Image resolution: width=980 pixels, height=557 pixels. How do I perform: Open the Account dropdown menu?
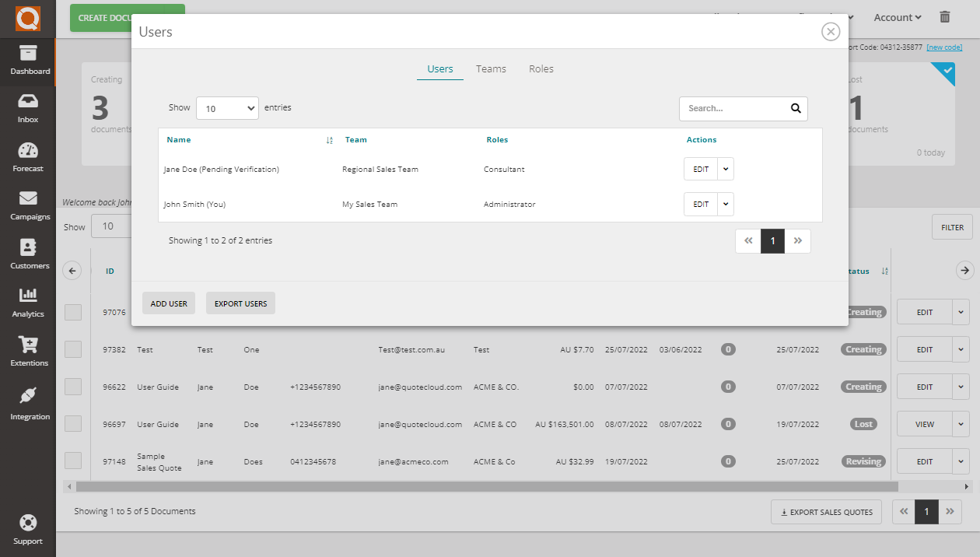click(896, 16)
